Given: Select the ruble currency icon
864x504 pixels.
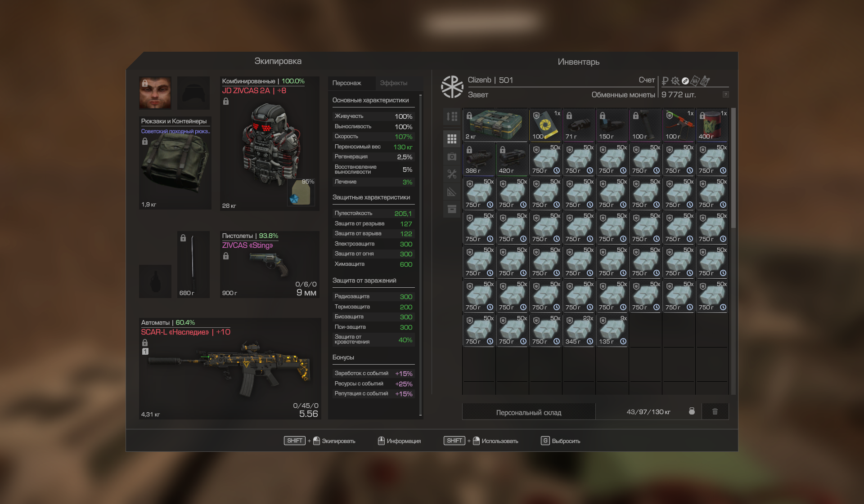Looking at the screenshot, I should (665, 81).
